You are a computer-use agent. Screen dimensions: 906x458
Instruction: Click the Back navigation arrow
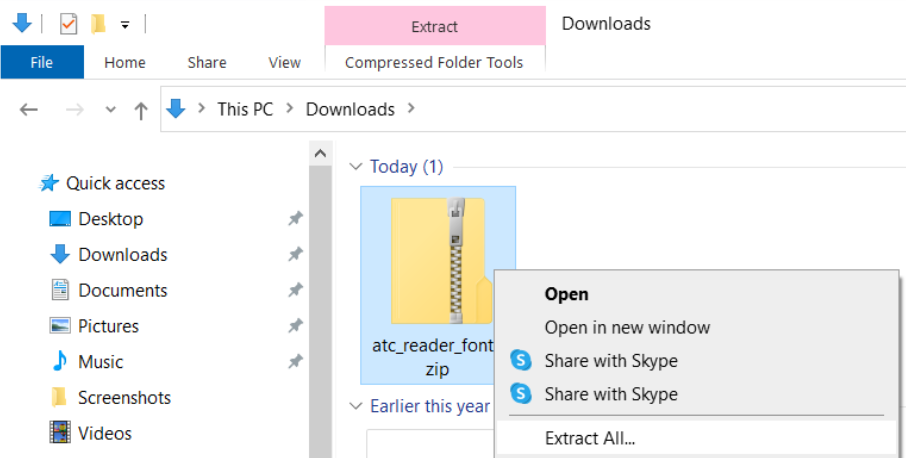29,110
